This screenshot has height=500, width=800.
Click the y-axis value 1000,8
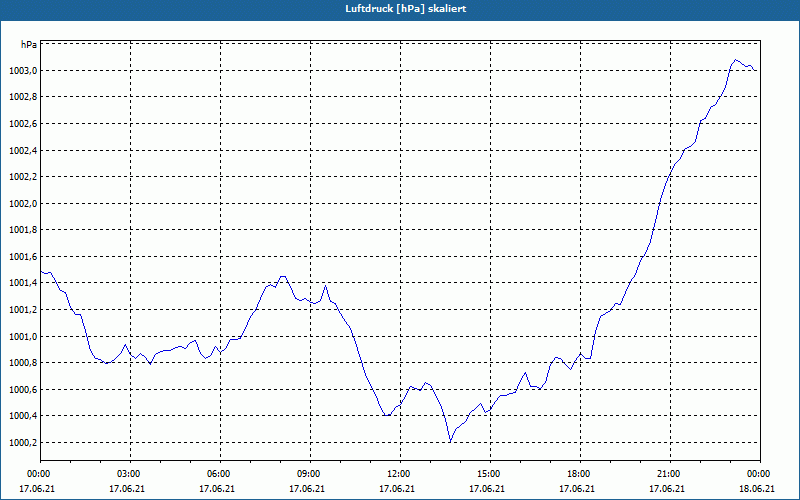tap(23, 363)
